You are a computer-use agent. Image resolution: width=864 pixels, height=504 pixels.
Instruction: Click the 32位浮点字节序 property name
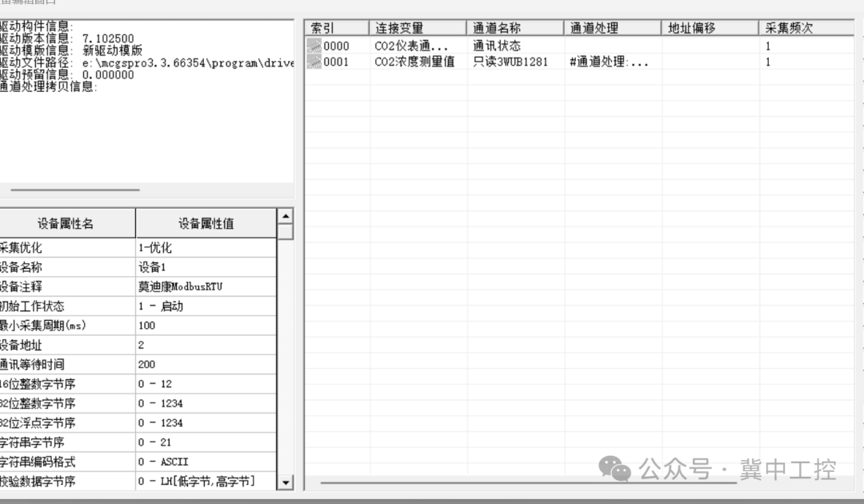coord(67,423)
